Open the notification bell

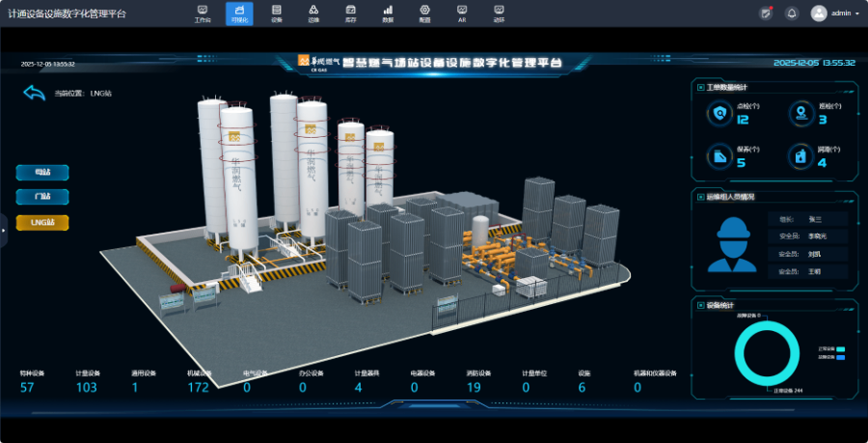coord(792,14)
